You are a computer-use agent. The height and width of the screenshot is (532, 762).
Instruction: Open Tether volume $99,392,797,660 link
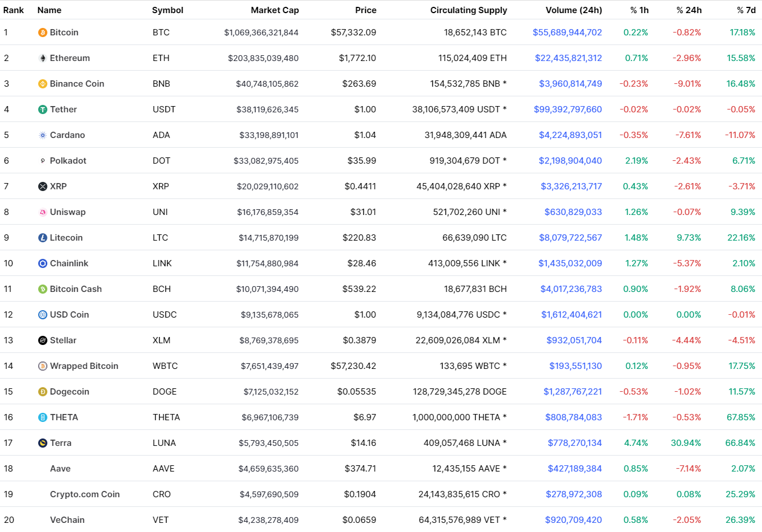(568, 109)
